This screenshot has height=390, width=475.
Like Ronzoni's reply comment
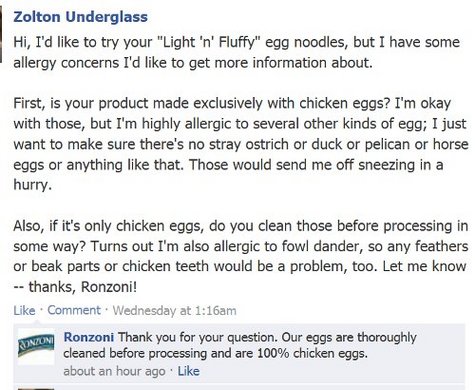(189, 371)
